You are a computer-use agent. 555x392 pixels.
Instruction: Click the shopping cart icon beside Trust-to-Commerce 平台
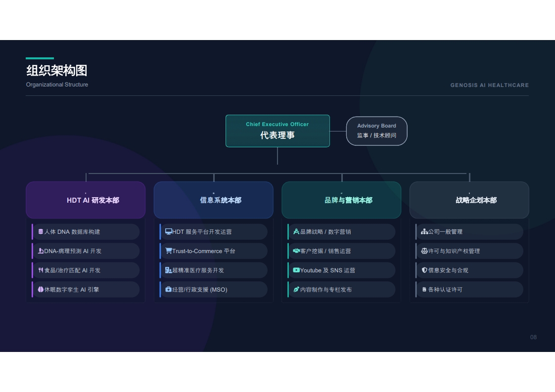[169, 251]
